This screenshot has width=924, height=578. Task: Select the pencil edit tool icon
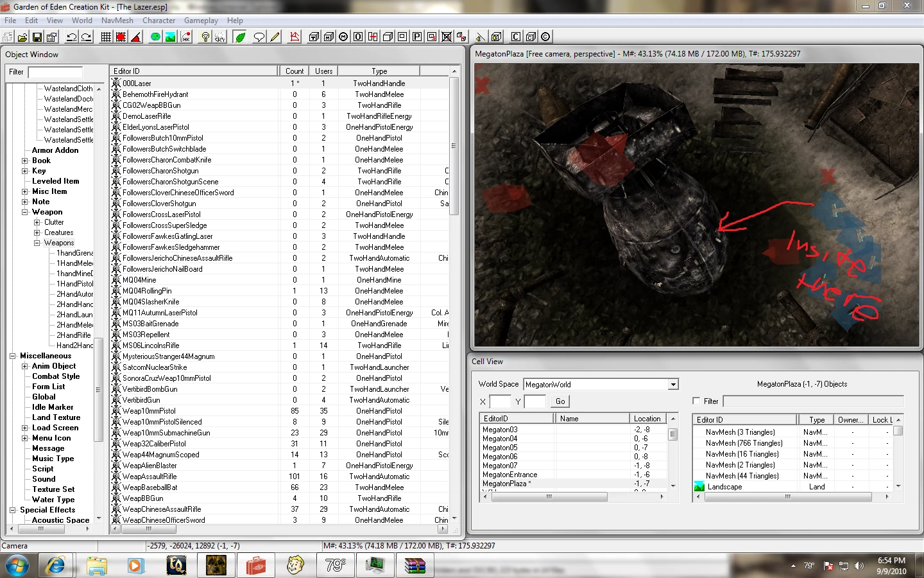click(x=275, y=37)
